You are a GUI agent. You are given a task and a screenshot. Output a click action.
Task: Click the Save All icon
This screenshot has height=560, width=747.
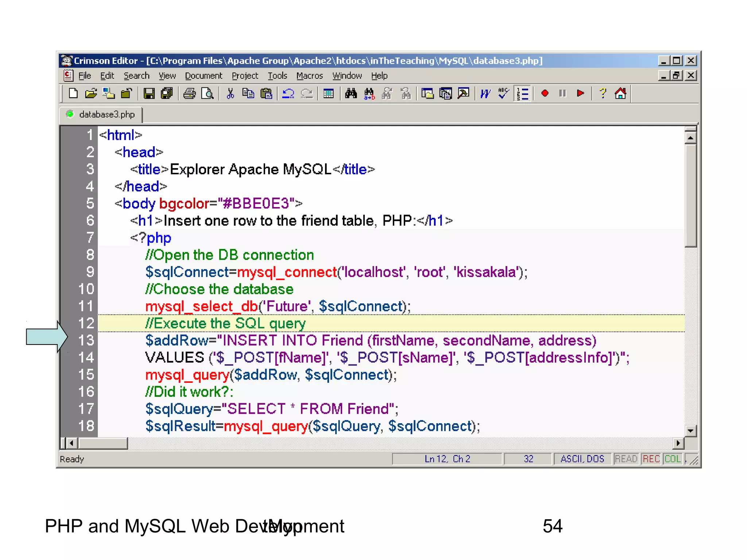[167, 94]
